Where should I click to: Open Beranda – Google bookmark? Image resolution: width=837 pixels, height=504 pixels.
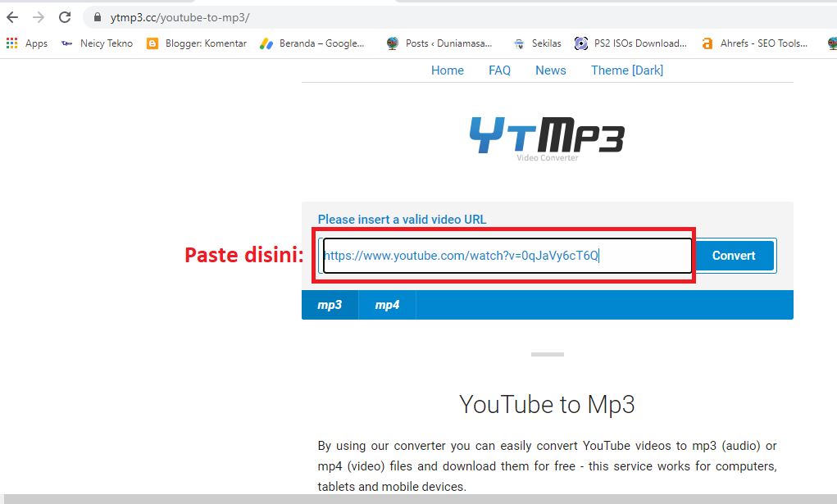(322, 43)
